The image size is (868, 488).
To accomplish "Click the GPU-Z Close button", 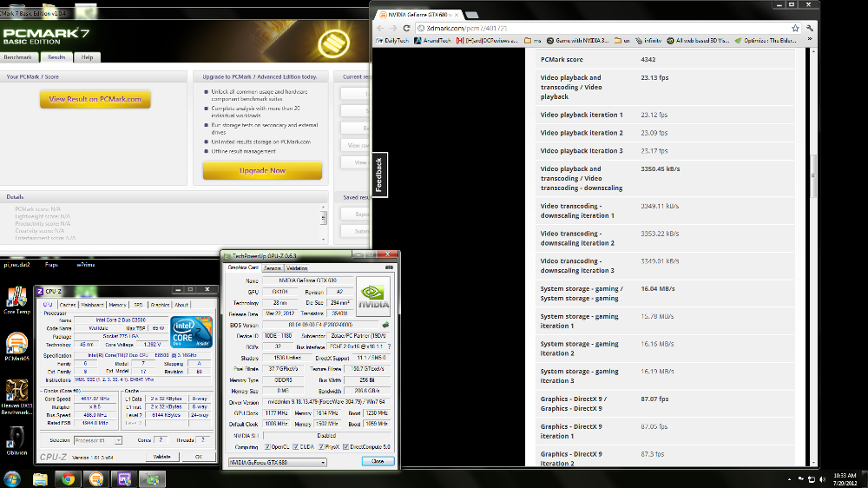I will 378,461.
